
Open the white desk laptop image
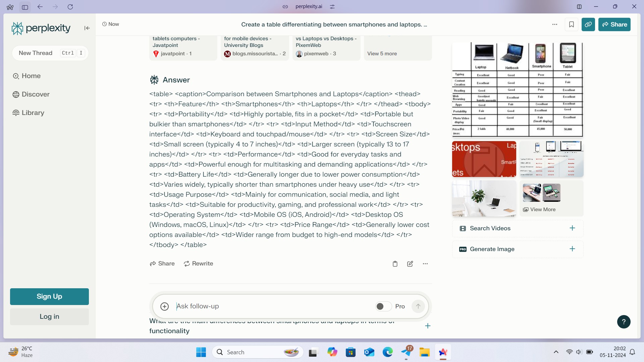point(484,198)
